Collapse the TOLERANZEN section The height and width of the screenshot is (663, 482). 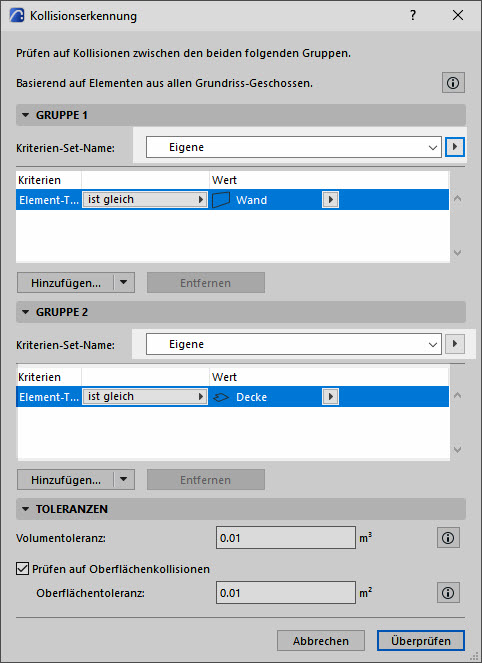coord(26,509)
